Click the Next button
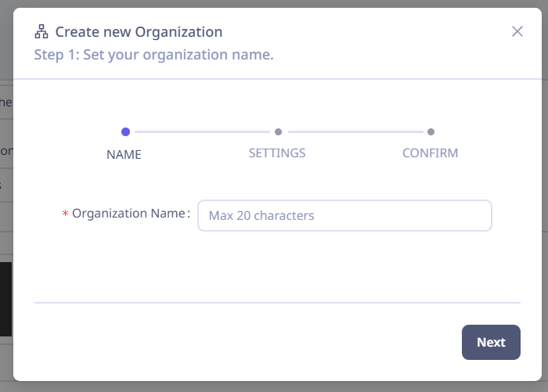 point(491,342)
